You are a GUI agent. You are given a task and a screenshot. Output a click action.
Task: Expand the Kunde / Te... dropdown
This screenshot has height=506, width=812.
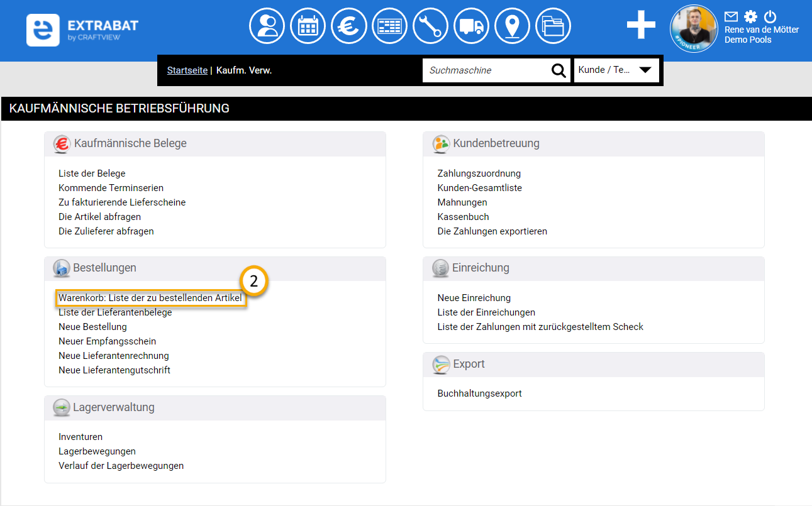pyautogui.click(x=616, y=70)
